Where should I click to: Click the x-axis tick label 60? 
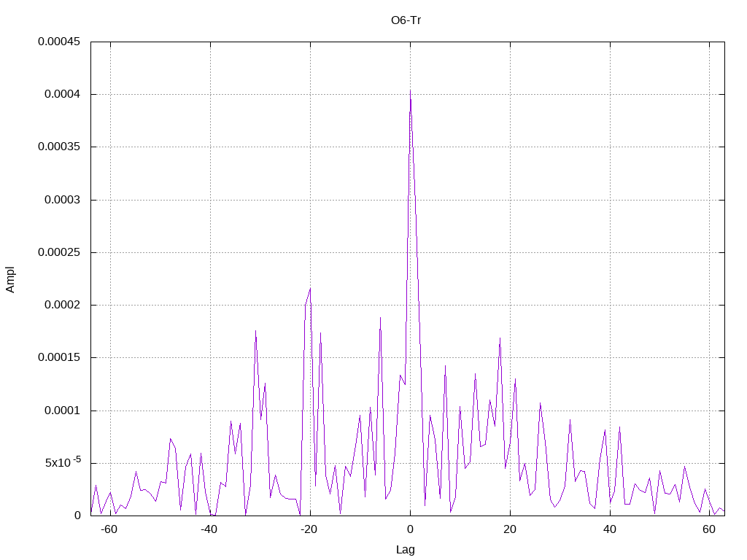(x=709, y=529)
